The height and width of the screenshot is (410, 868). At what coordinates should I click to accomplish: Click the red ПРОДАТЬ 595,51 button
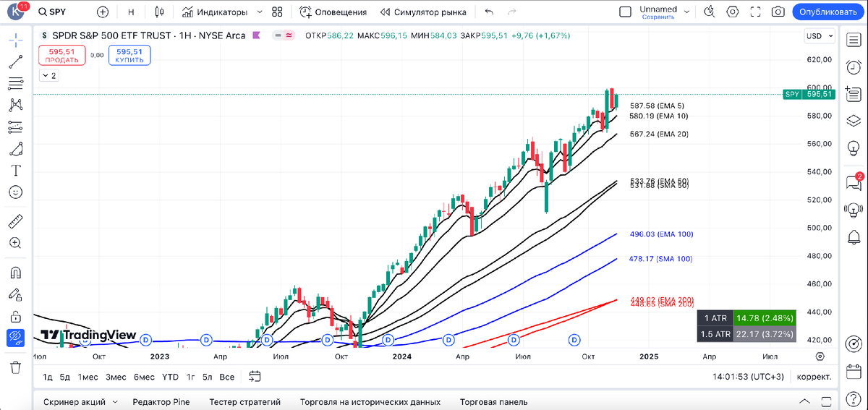(61, 56)
